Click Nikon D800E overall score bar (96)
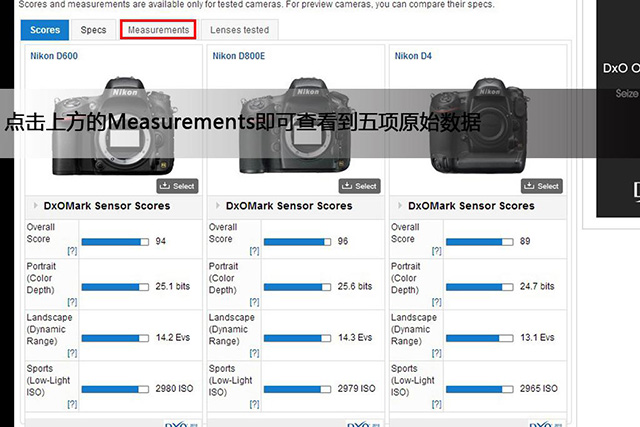The image size is (640, 427). coord(297,242)
